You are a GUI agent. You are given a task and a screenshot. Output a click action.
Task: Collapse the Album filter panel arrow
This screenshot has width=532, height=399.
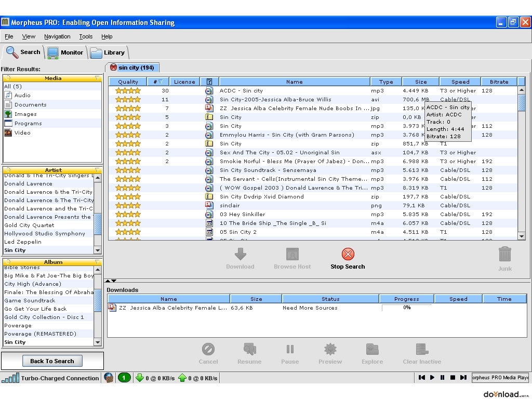click(97, 262)
